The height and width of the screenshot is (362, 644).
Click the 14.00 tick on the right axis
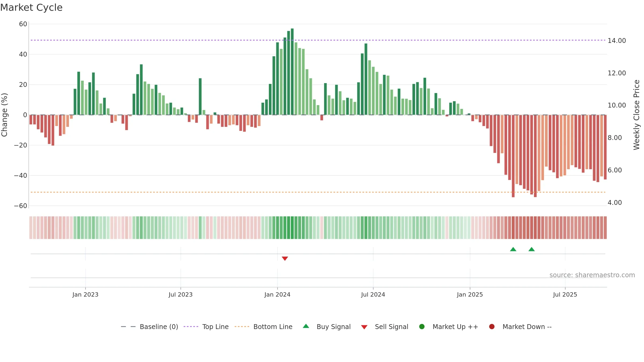tap(617, 41)
